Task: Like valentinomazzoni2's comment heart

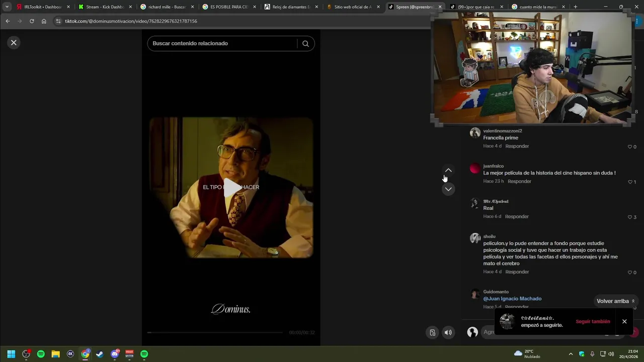Action: (629, 147)
